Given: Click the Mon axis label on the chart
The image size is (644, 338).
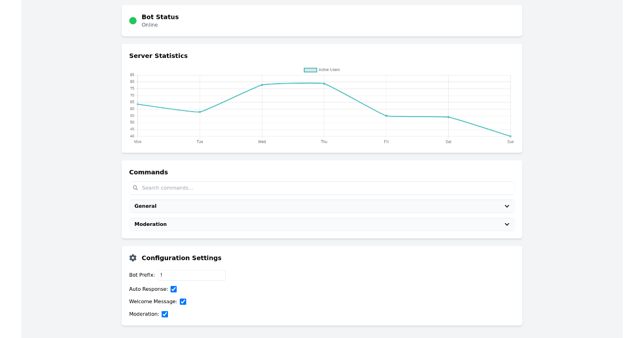Looking at the screenshot, I should point(137,142).
